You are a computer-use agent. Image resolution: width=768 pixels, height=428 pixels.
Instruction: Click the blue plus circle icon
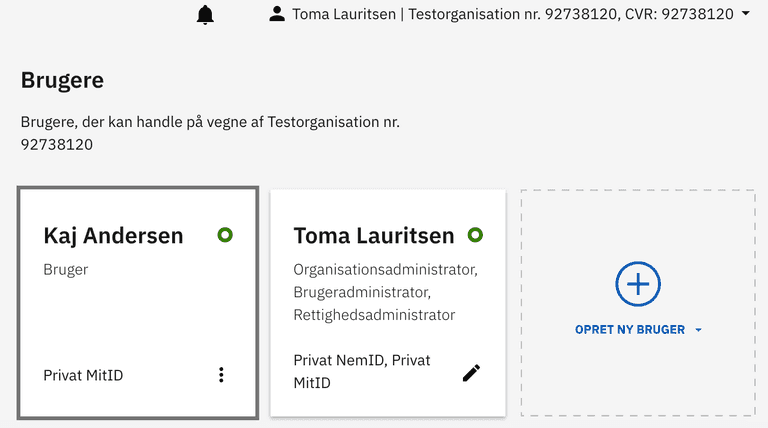[637, 285]
